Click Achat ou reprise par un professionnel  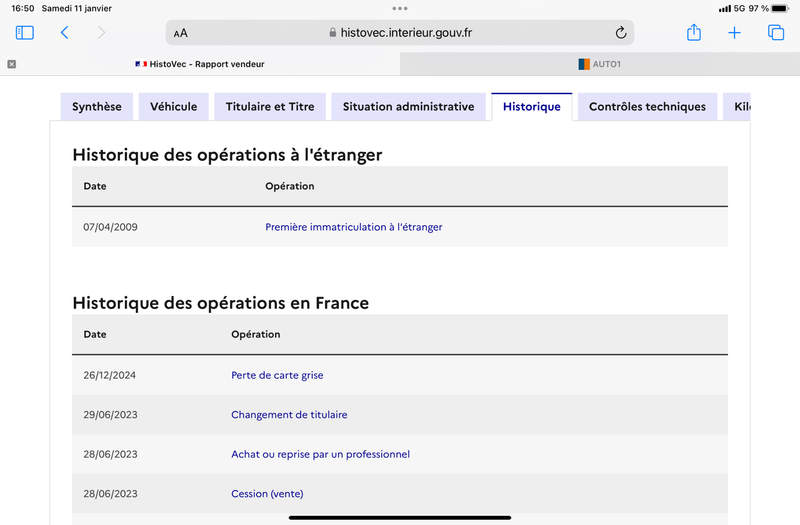click(320, 454)
